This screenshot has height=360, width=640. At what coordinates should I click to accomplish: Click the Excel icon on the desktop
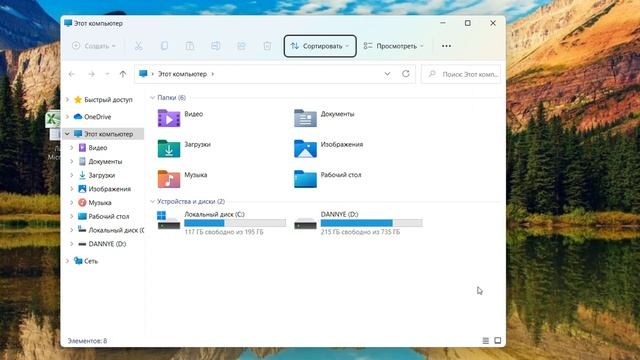(53, 120)
